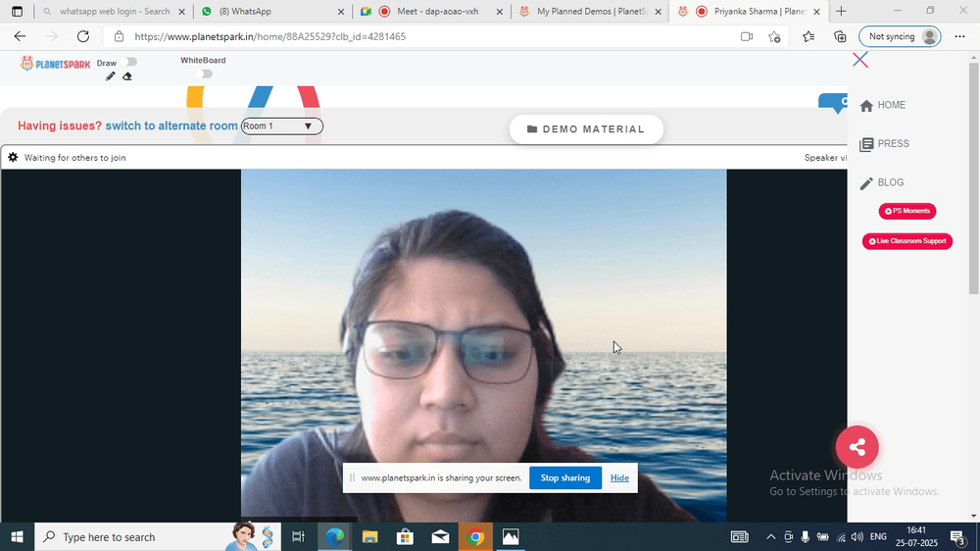The image size is (980, 551).
Task: Open the Favorites list
Action: [x=808, y=36]
